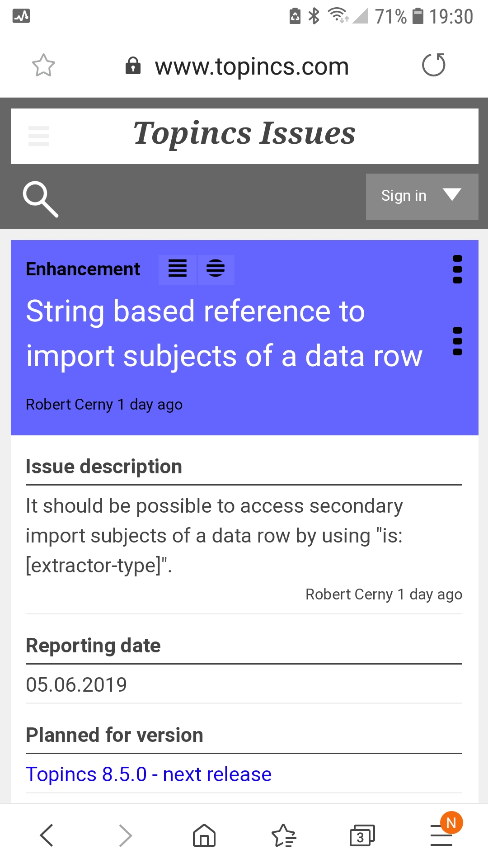Viewport: 488px width, 868px height.
Task: Bookmark page with the star icon
Action: pos(43,66)
